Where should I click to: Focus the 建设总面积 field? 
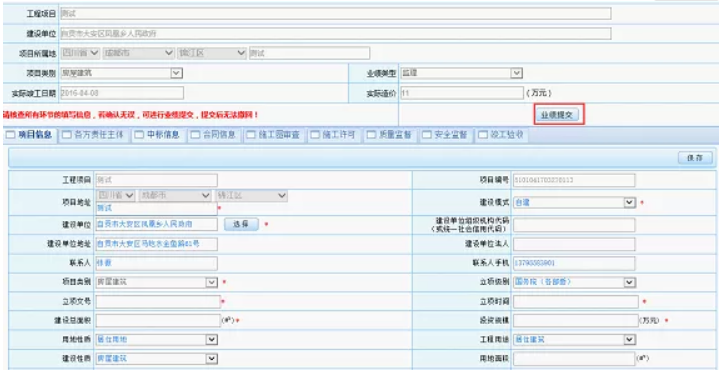click(158, 321)
